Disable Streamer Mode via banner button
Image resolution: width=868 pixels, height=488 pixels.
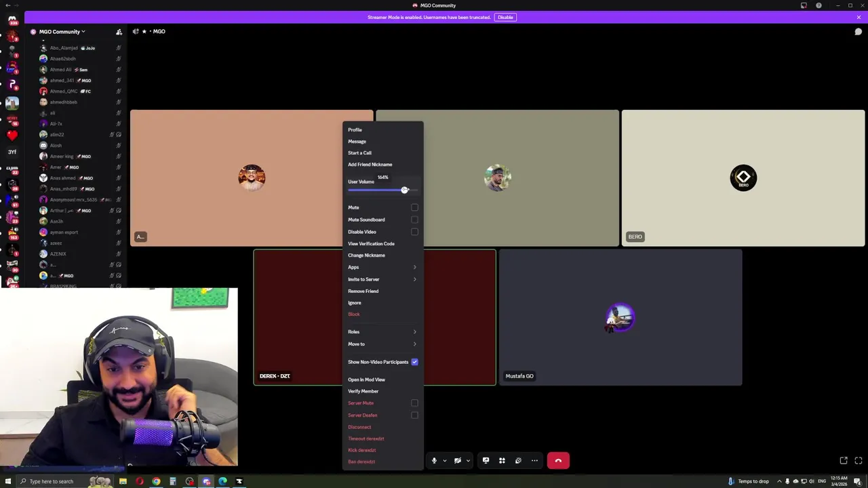pyautogui.click(x=505, y=17)
